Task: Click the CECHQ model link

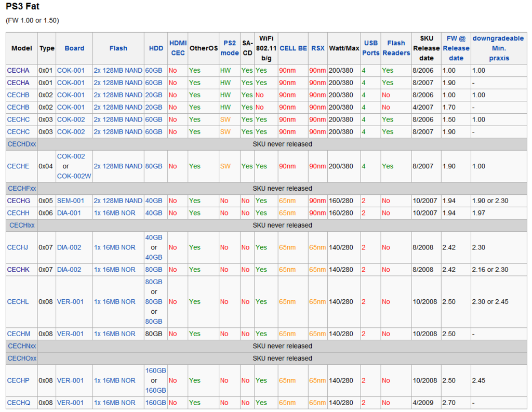Action: [x=19, y=403]
